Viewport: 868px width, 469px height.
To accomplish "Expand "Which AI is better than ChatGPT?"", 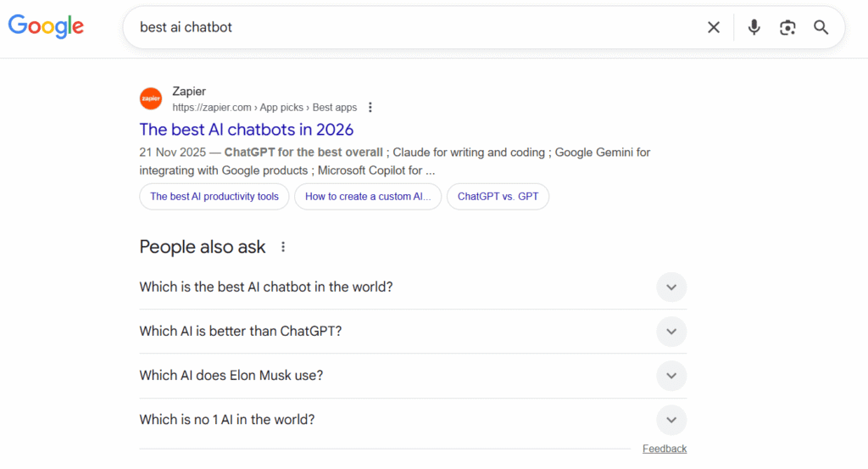I will pos(670,331).
